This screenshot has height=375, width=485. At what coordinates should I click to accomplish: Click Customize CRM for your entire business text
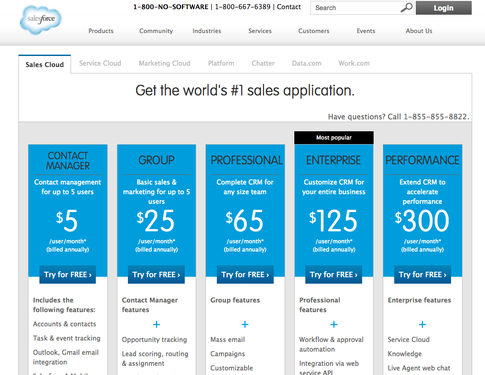(334, 187)
